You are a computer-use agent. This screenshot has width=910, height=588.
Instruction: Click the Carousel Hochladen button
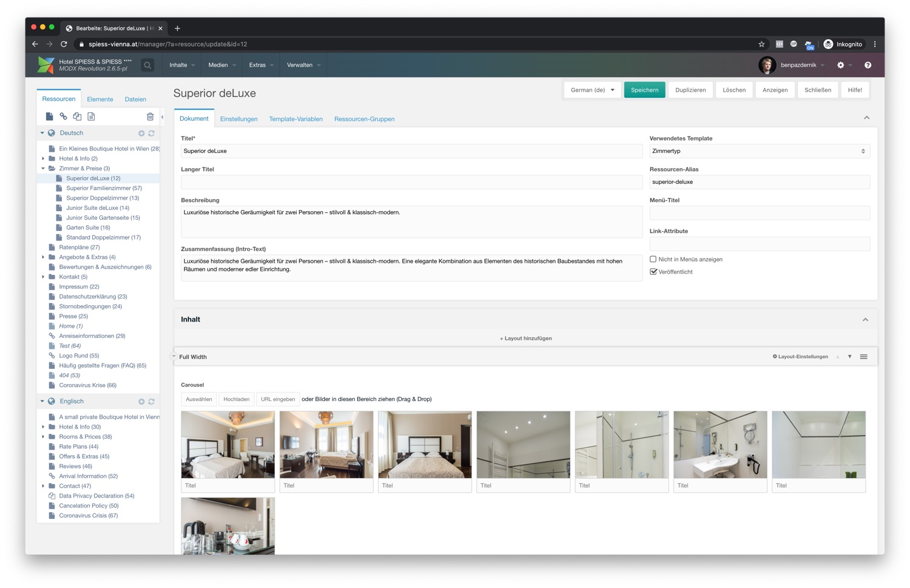[237, 399]
